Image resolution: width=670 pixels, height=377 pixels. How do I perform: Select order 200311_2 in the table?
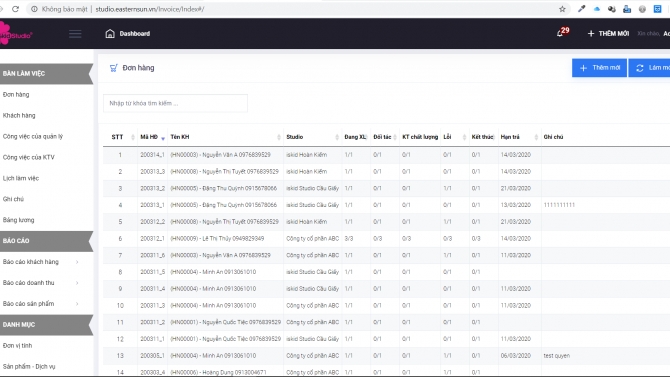click(x=152, y=322)
